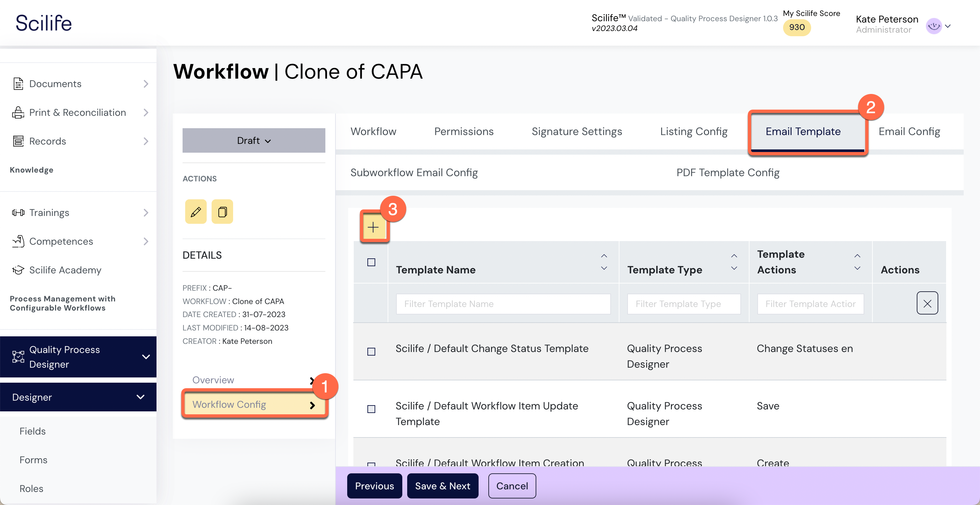Open the user account dropdown arrow
This screenshot has height=505, width=980.
click(x=948, y=26)
